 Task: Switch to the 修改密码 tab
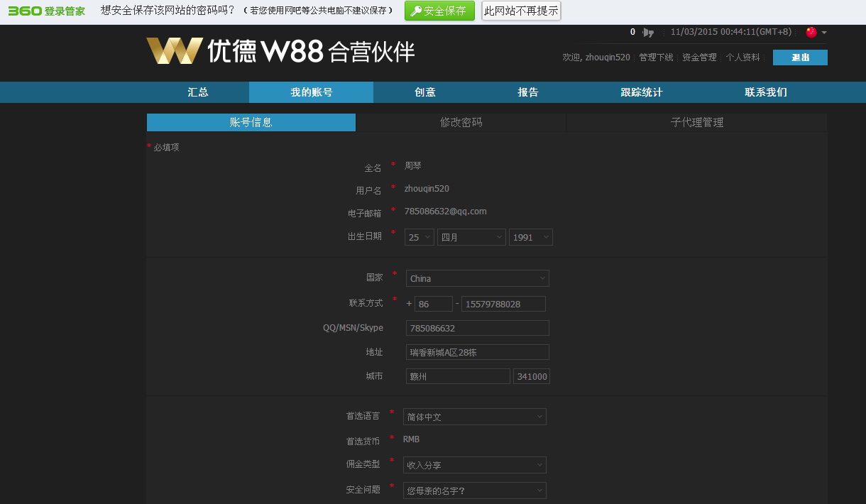(x=461, y=122)
